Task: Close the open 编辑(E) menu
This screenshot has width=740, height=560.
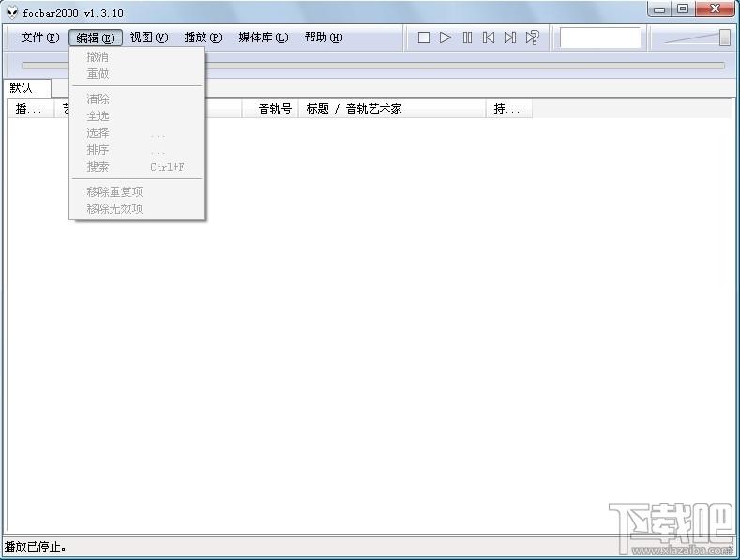Action: (96, 38)
